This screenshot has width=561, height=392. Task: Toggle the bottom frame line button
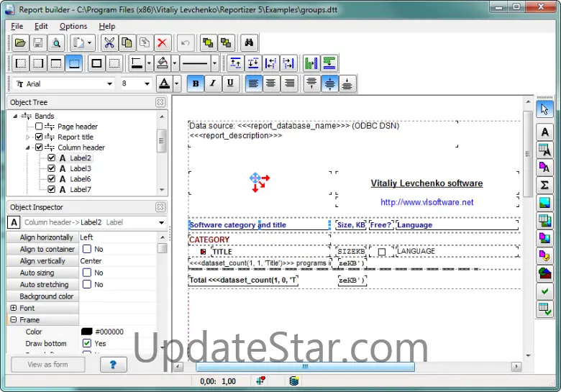tap(74, 64)
